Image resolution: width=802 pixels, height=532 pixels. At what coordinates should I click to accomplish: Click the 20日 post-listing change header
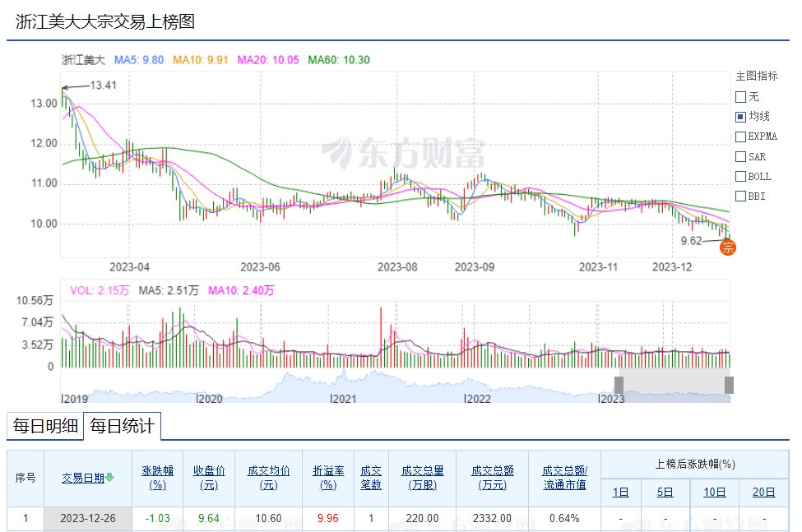tap(763, 493)
